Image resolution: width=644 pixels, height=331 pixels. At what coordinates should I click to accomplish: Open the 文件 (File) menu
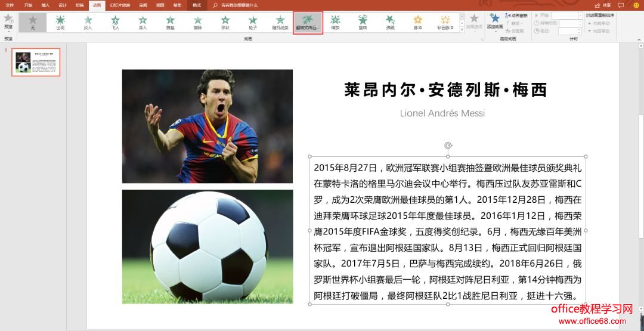[x=10, y=5]
